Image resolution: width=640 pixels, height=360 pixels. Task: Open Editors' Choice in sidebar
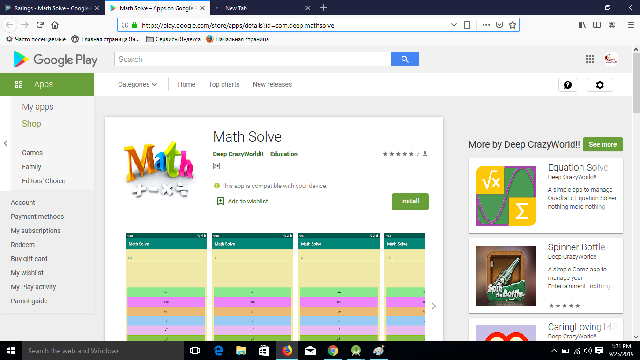(x=43, y=181)
